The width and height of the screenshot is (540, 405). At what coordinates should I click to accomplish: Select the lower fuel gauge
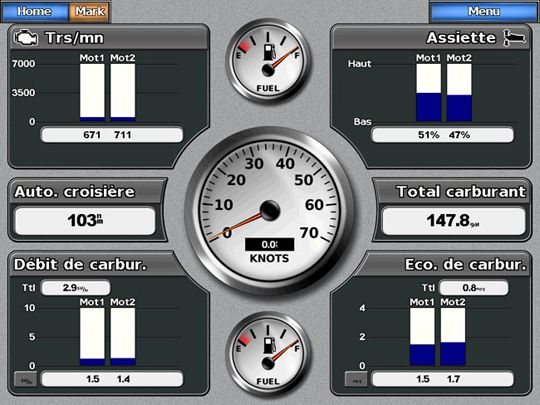click(268, 354)
